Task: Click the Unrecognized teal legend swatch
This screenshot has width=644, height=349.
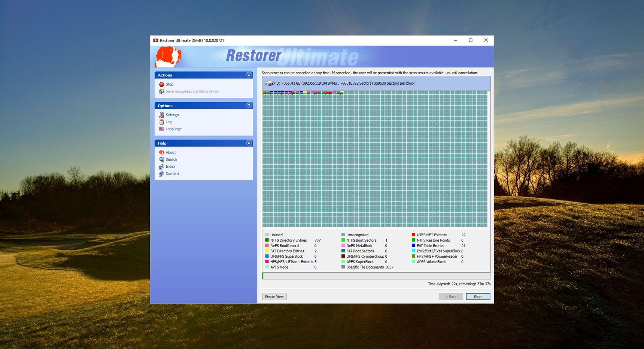Action: click(343, 235)
